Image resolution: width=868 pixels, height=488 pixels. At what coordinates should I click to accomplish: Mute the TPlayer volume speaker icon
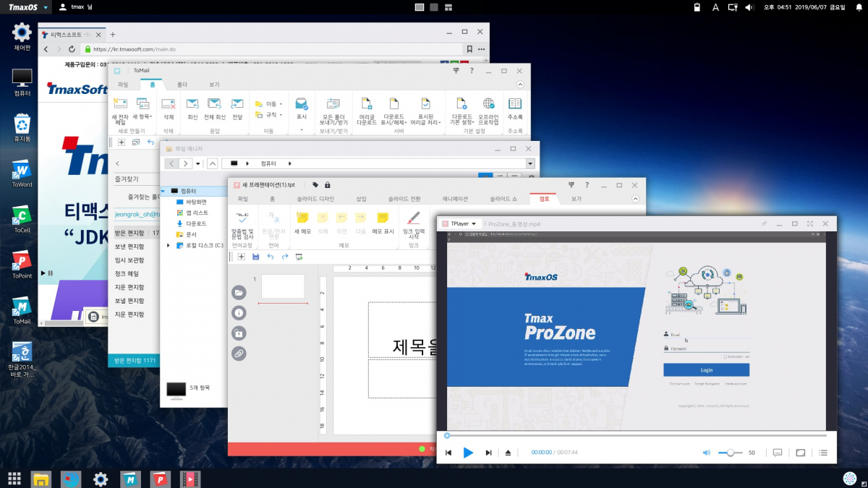point(707,453)
